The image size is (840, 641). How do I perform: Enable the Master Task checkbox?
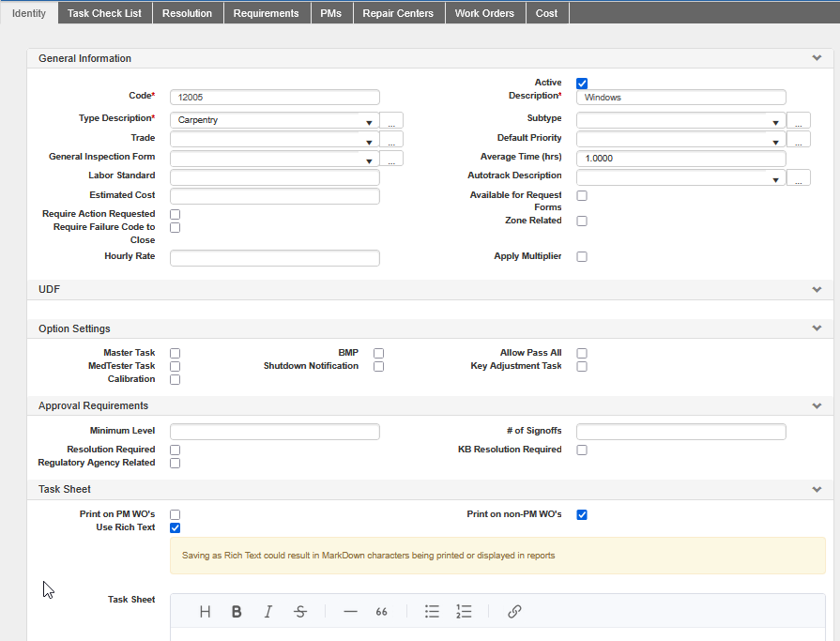(x=176, y=353)
